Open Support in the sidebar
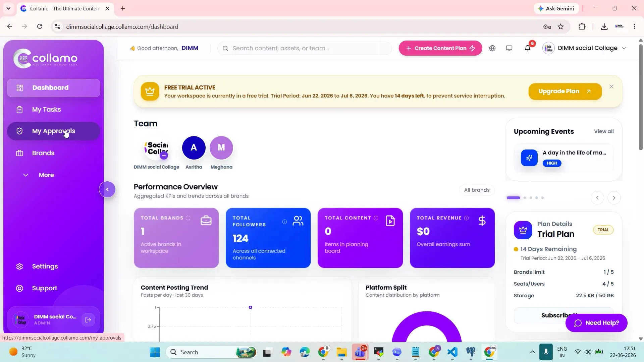Viewport: 644px width, 362px height. point(54,288)
